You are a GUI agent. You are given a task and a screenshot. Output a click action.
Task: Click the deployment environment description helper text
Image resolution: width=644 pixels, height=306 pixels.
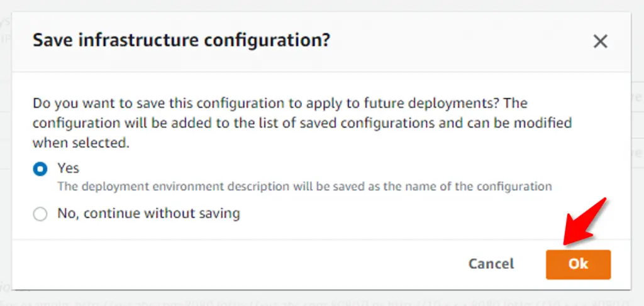coord(304,186)
